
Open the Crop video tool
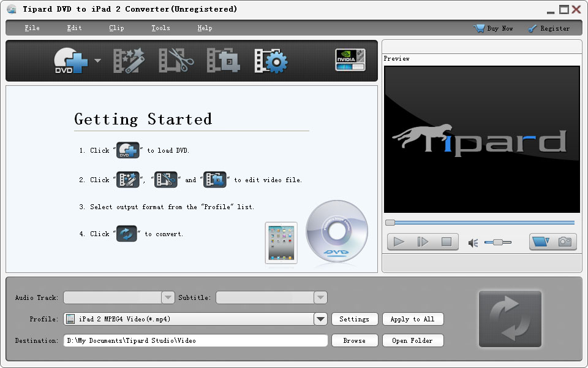(x=223, y=61)
